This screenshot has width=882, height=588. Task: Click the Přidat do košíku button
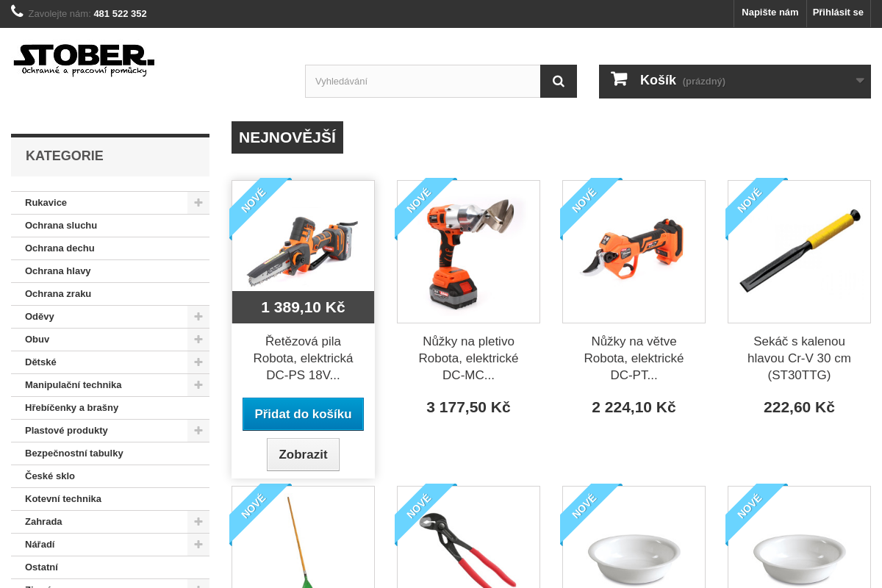click(x=303, y=414)
